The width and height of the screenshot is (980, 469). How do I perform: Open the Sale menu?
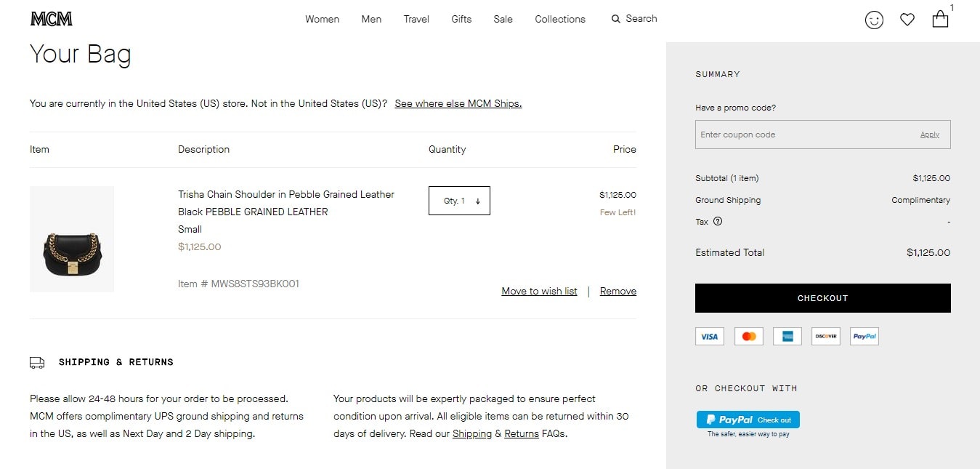click(503, 19)
